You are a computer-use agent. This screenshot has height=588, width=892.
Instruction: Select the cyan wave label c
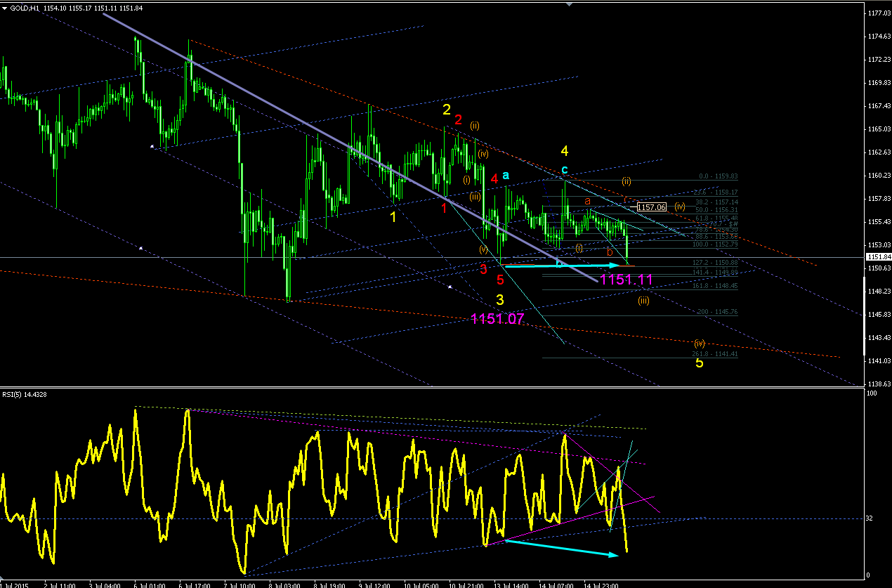pyautogui.click(x=564, y=170)
